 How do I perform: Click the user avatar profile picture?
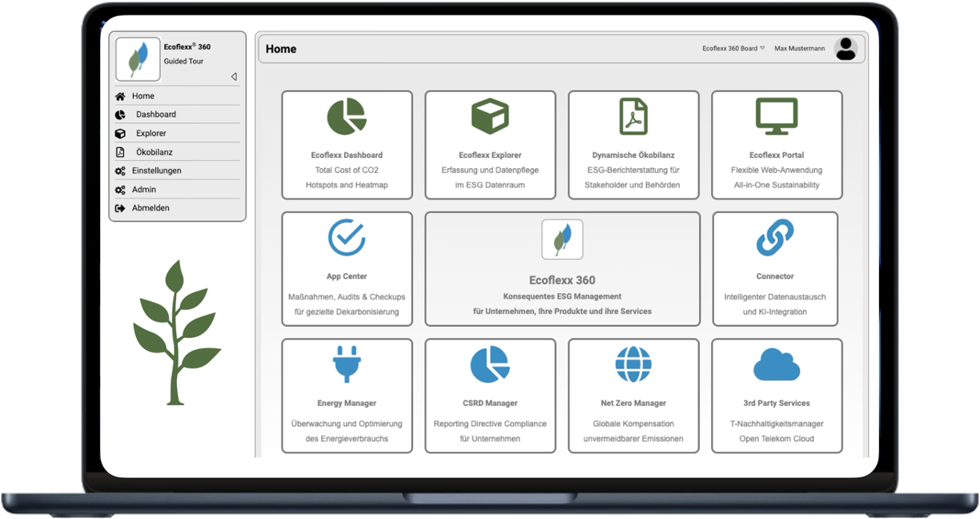coord(845,49)
